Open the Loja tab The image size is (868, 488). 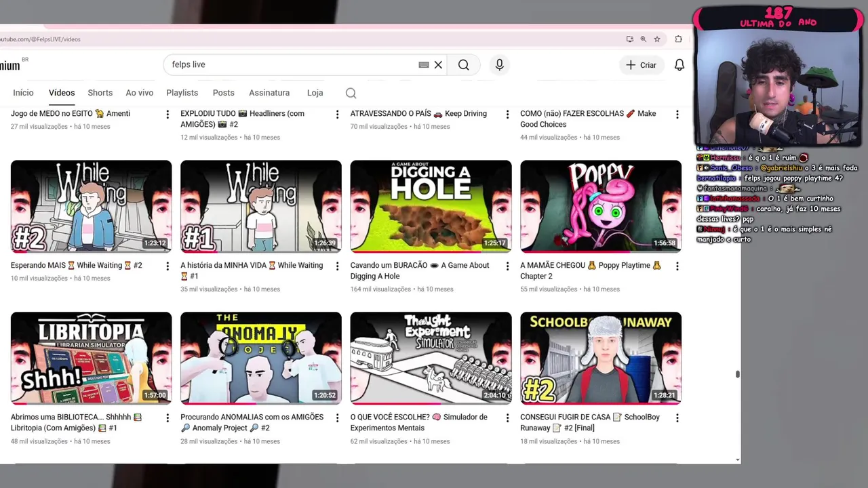click(x=315, y=93)
